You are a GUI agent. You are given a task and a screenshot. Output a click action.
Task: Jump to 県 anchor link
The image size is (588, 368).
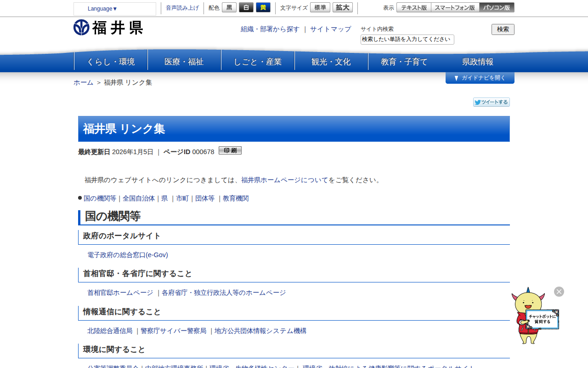tap(164, 198)
